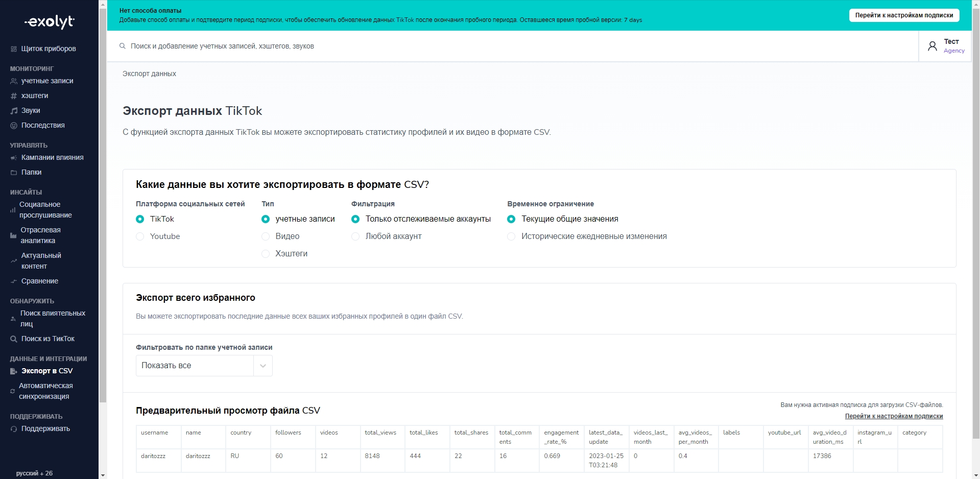Image resolution: width=980 pixels, height=479 pixels.
Task: Click the Экспорт данных breadcrumb
Action: pyautogui.click(x=149, y=74)
